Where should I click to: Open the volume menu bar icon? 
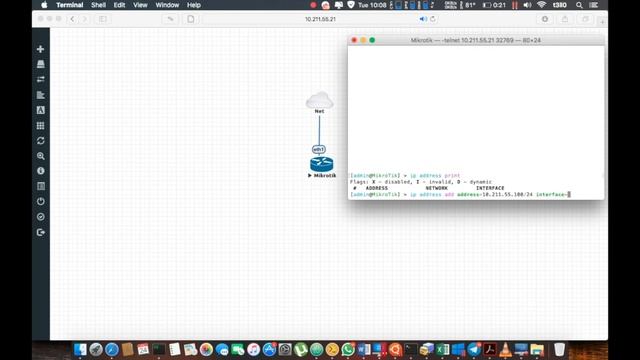coord(527,5)
